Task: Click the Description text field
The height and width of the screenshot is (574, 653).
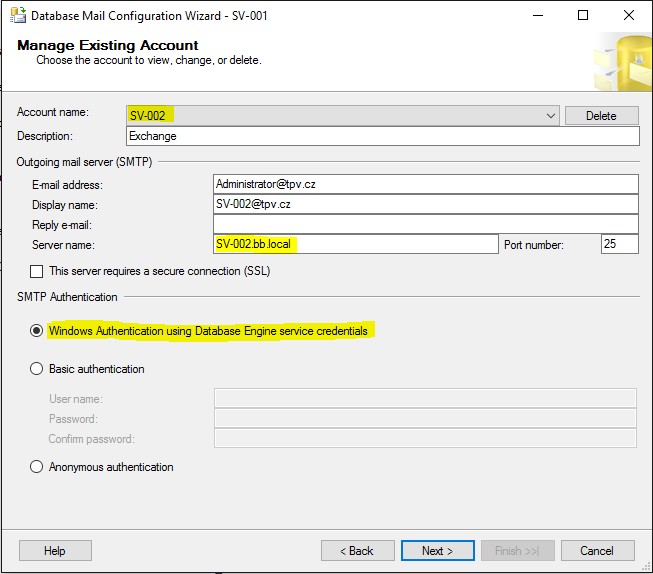Action: pos(382,136)
